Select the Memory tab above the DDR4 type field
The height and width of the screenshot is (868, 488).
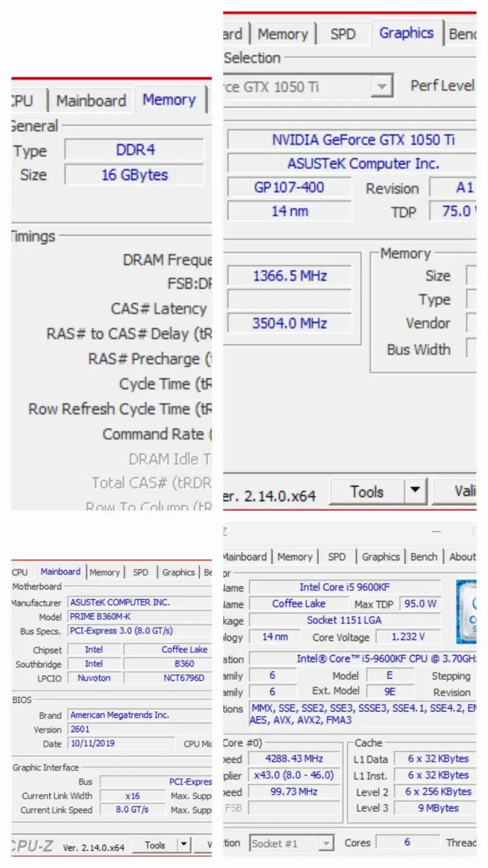(x=169, y=100)
